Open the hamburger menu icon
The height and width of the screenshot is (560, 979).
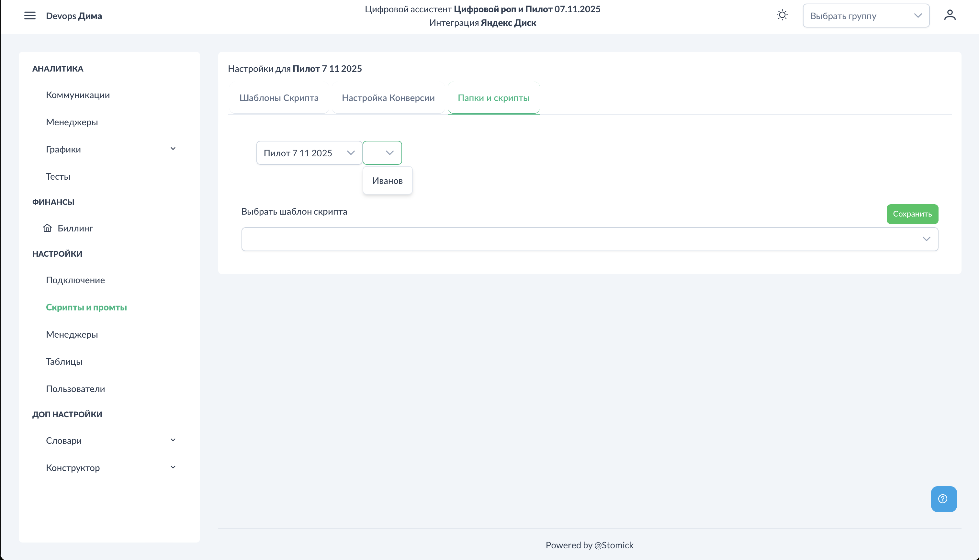pos(29,16)
